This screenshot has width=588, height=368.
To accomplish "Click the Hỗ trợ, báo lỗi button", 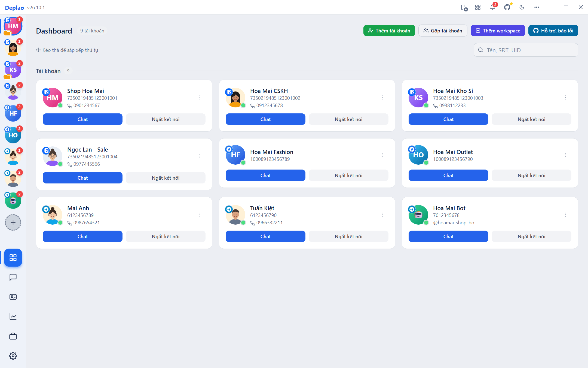I will pos(553,31).
